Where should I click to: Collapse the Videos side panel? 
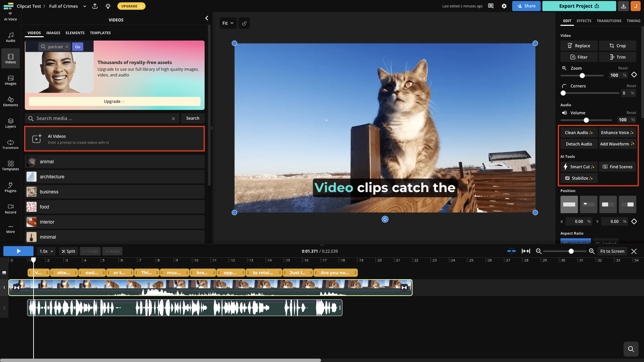(x=207, y=18)
